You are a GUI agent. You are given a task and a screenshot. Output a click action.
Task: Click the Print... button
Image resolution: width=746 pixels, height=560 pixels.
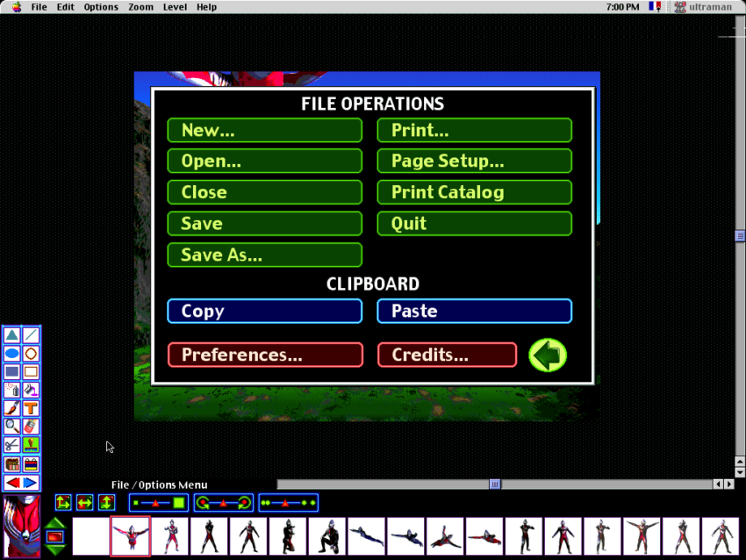(474, 131)
